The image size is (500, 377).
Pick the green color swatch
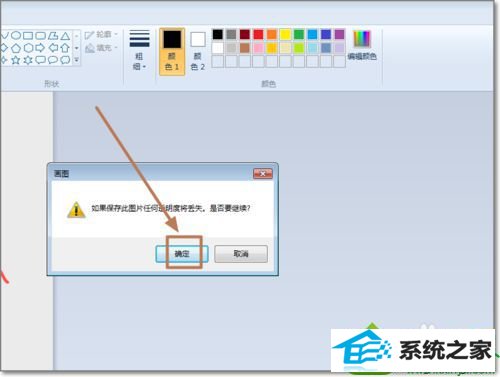tap(299, 34)
